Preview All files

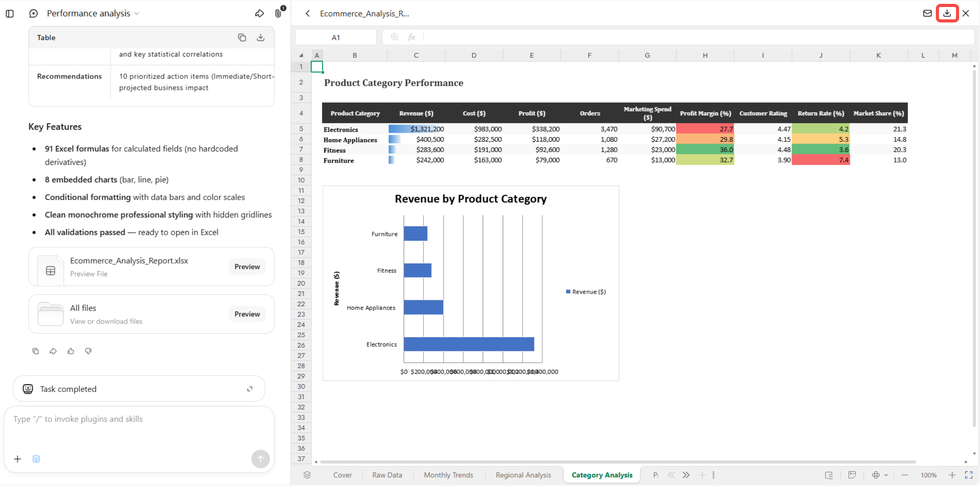[247, 314]
